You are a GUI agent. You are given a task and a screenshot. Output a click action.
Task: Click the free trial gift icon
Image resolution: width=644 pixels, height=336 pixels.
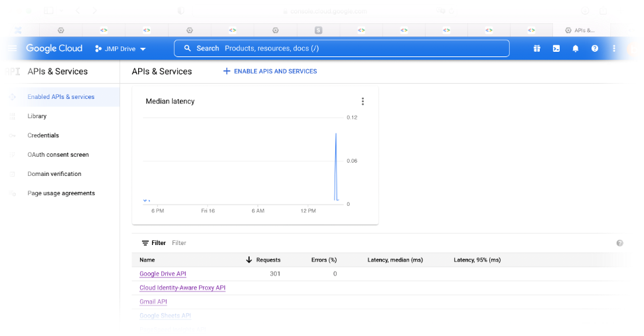[x=537, y=48]
